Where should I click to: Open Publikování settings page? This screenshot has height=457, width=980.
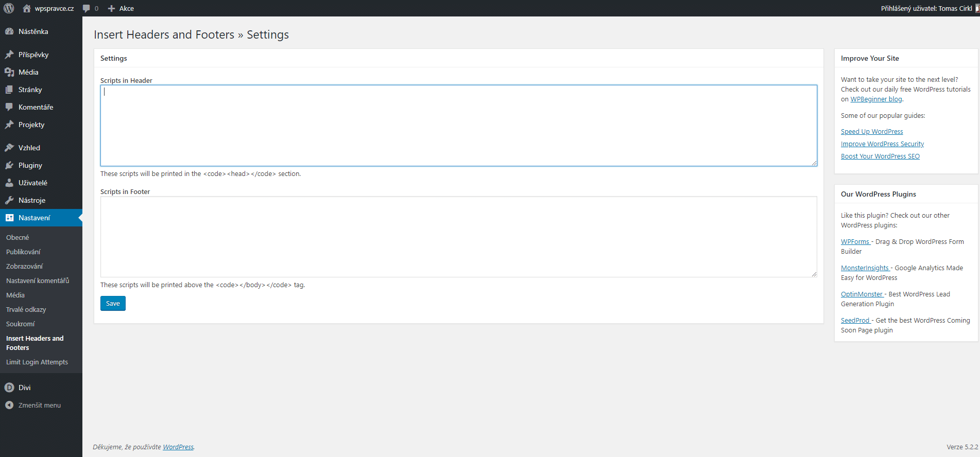pos(23,252)
